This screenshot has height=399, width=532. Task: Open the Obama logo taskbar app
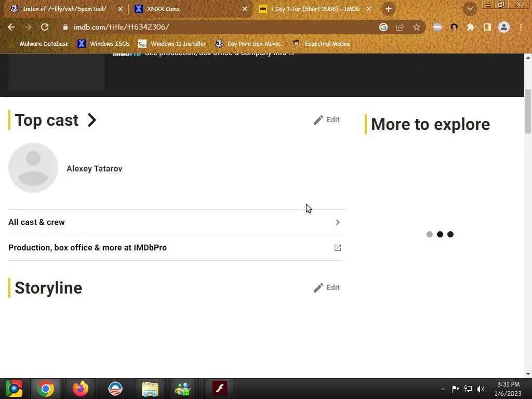(x=115, y=389)
